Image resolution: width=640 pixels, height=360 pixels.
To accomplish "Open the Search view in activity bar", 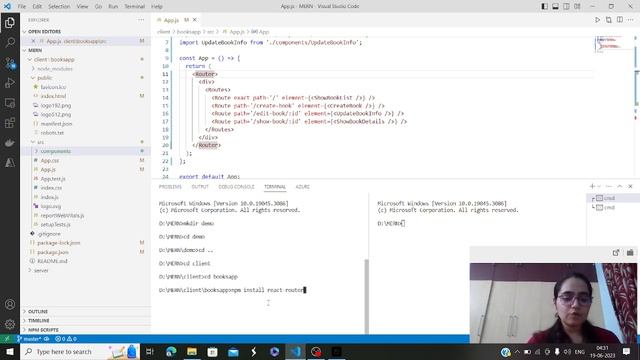I will tap(10, 42).
